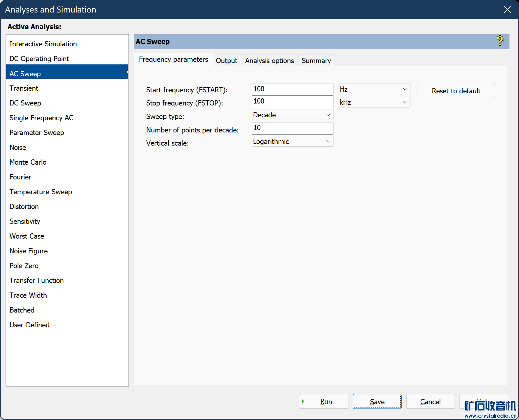Viewport: 519px width, 420px height.
Task: Go to the Summary tab
Action: click(316, 60)
